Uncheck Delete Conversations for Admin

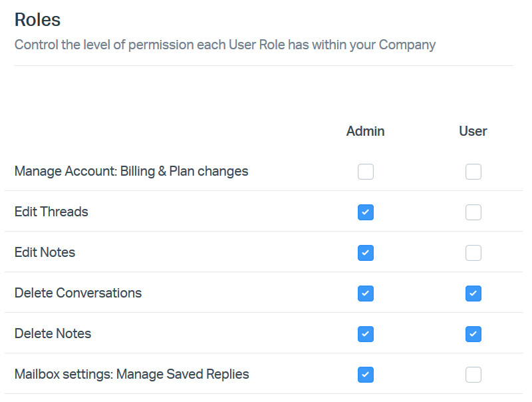tap(366, 294)
